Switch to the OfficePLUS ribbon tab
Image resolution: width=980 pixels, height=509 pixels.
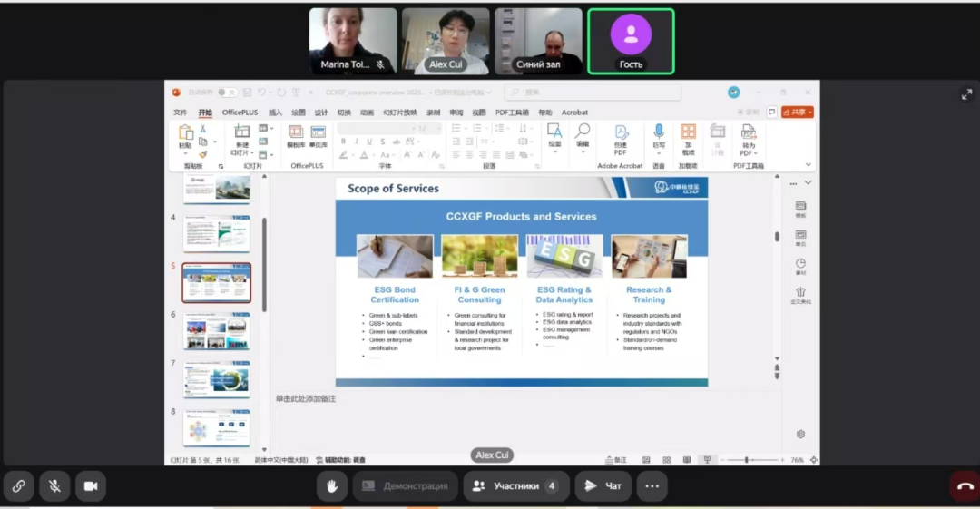(x=240, y=113)
